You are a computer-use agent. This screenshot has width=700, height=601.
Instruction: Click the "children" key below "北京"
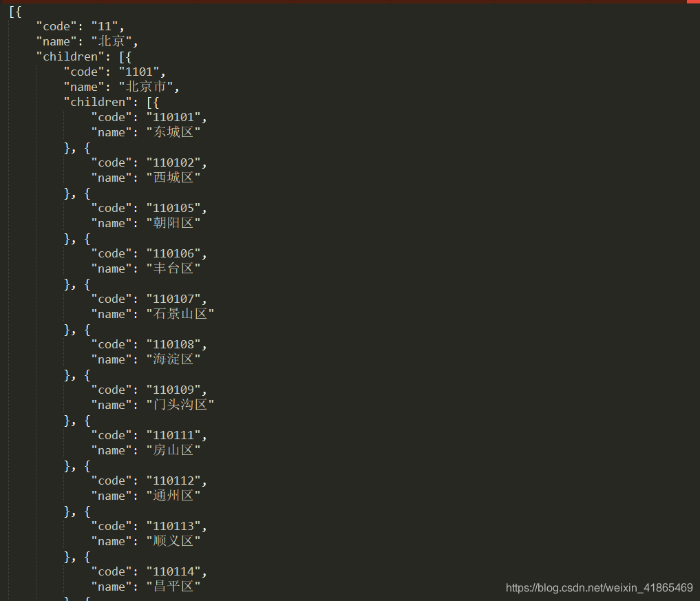(x=70, y=56)
